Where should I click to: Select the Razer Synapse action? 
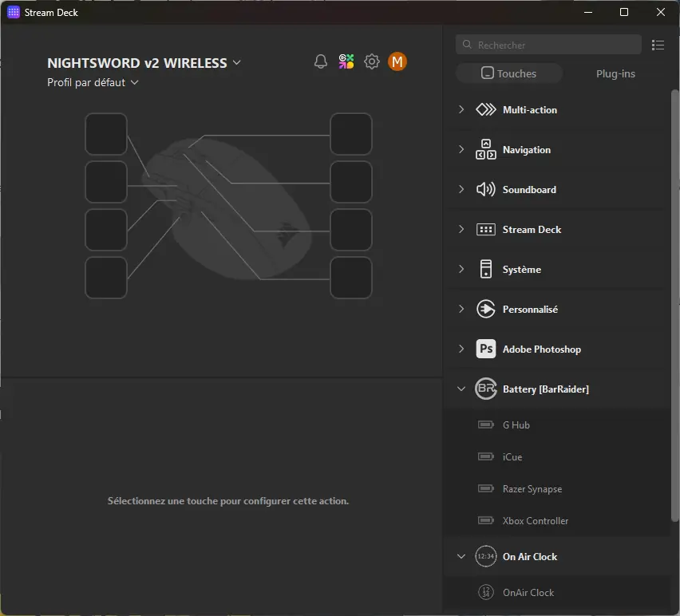(x=557, y=488)
